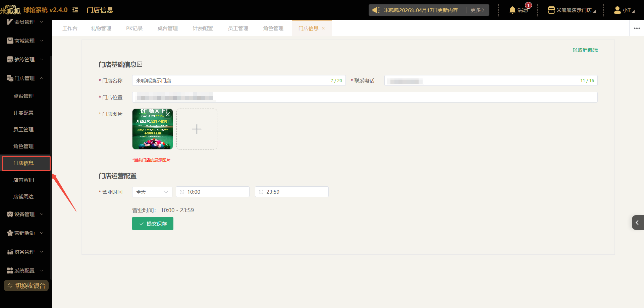The width and height of the screenshot is (644, 308).
Task: Click the icon next to 门店基础信息 heading
Action: (140, 64)
